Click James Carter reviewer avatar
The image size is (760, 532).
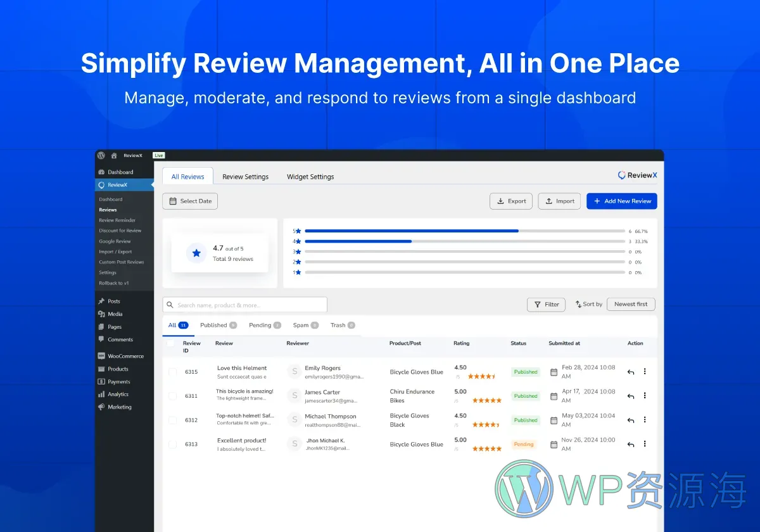[x=294, y=396]
